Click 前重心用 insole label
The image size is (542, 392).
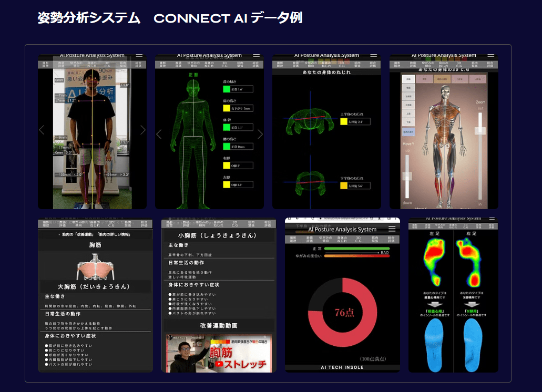(435, 311)
